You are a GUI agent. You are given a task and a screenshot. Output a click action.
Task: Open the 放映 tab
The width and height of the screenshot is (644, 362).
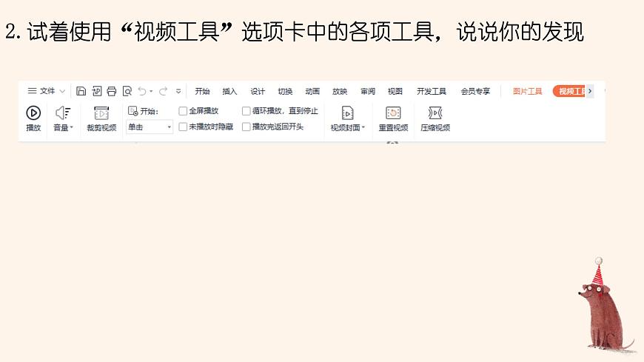click(x=340, y=91)
